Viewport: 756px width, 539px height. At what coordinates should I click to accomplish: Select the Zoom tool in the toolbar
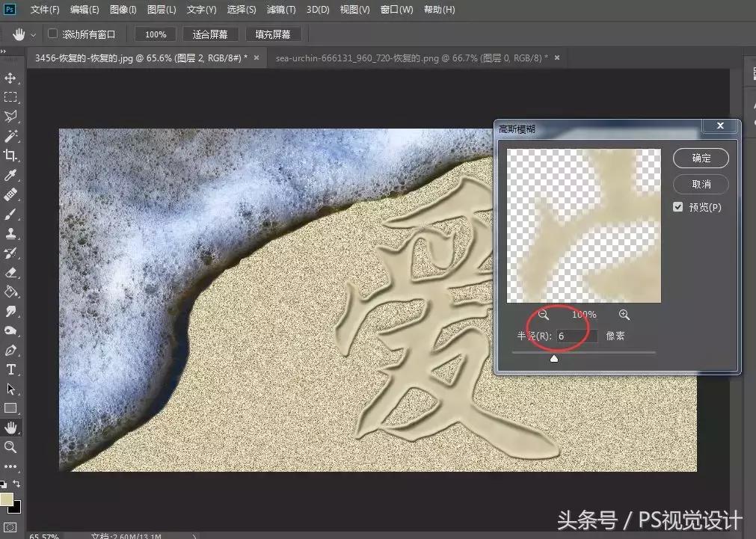click(10, 446)
